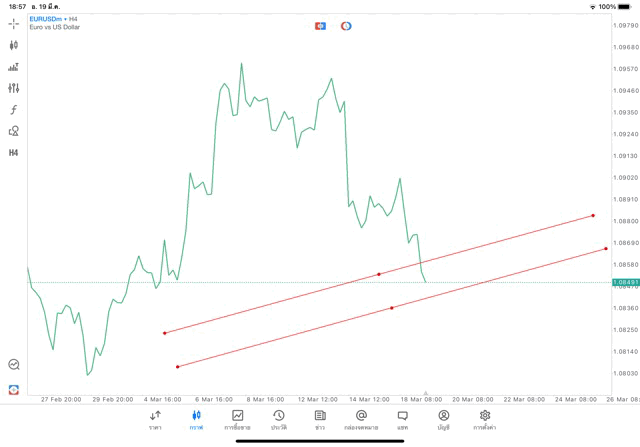Toggle the red-blue circular clock icon
640x447 pixels.
tap(346, 25)
